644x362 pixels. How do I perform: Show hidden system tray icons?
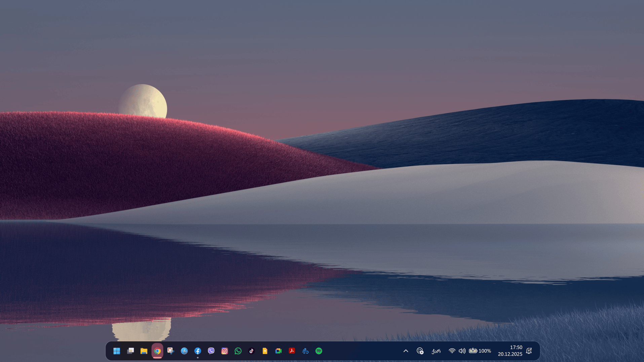[x=406, y=351]
